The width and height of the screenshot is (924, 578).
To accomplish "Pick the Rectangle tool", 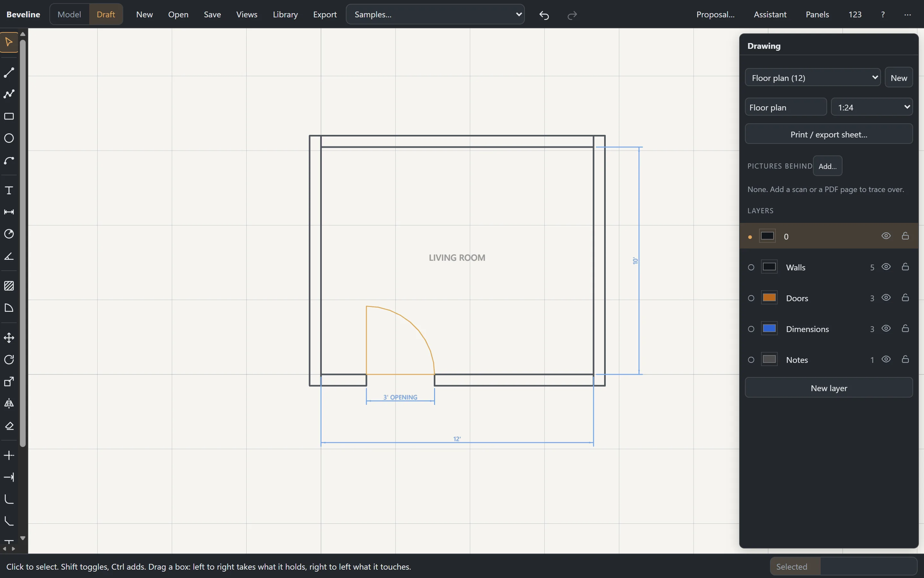I will (9, 116).
